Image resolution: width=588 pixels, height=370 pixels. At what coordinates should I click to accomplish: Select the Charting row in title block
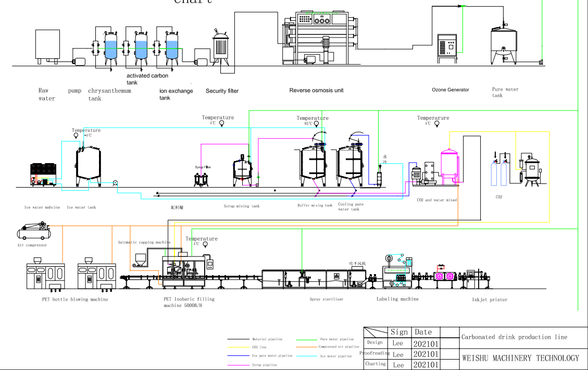click(374, 364)
